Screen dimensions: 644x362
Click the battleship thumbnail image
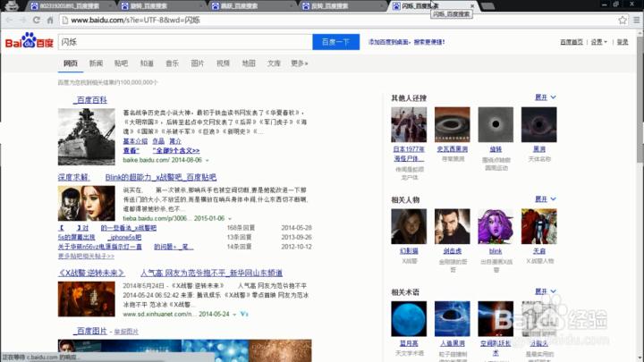[x=87, y=137]
